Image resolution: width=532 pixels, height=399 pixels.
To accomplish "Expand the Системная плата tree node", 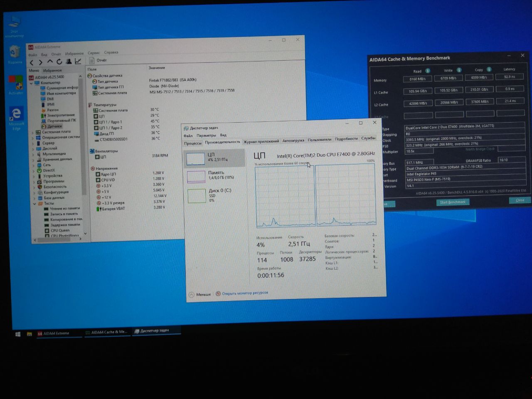I will pos(33,132).
